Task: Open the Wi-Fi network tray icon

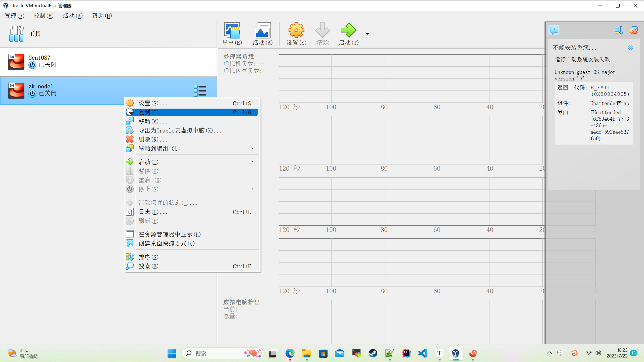Action: click(589, 353)
